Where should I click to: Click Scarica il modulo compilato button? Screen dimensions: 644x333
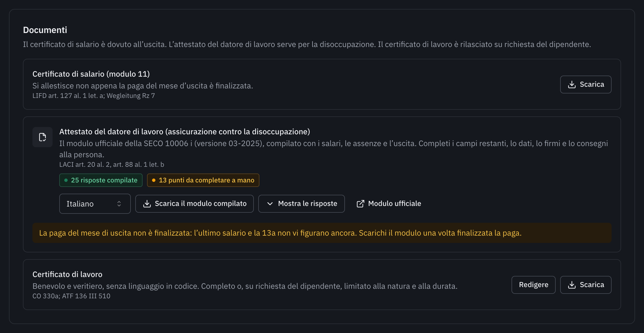[x=195, y=204]
